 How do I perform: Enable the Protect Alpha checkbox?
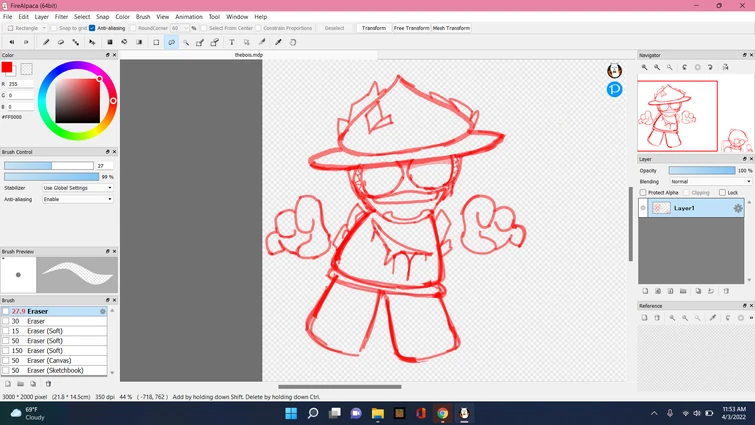tap(643, 192)
